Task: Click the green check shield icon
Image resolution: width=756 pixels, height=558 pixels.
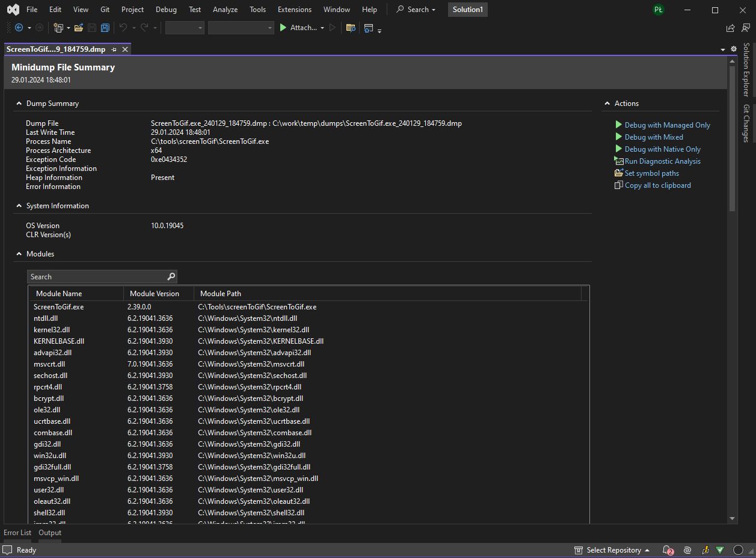Action: click(720, 550)
